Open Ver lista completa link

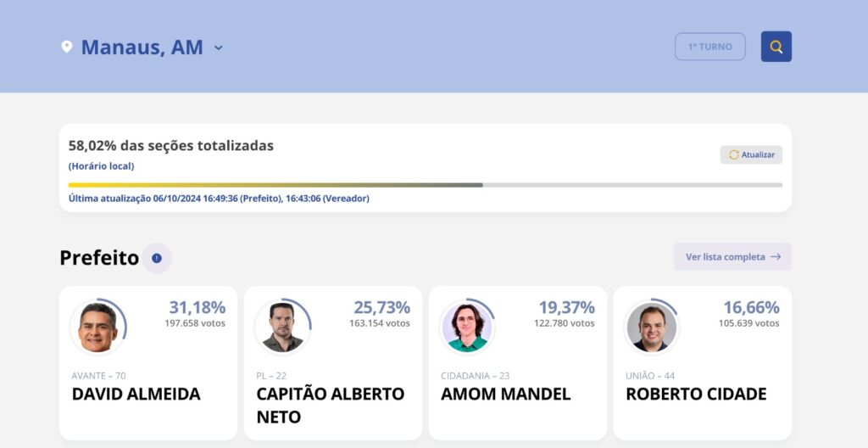(x=725, y=257)
